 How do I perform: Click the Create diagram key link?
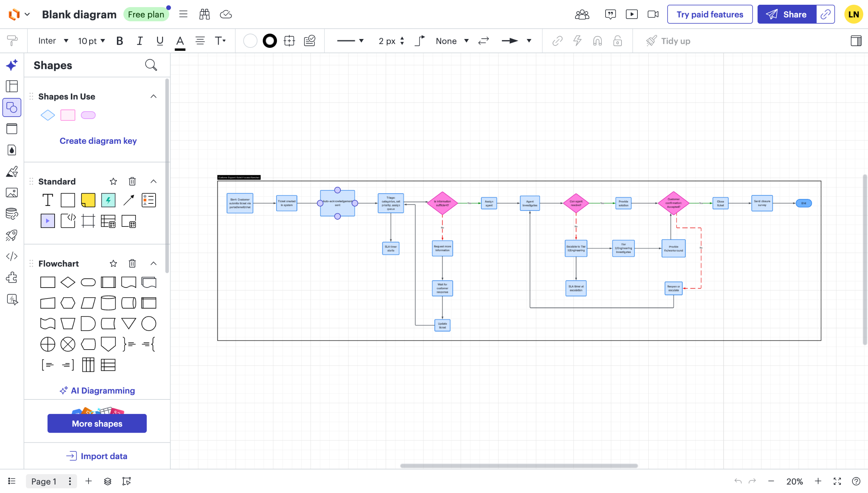(98, 141)
